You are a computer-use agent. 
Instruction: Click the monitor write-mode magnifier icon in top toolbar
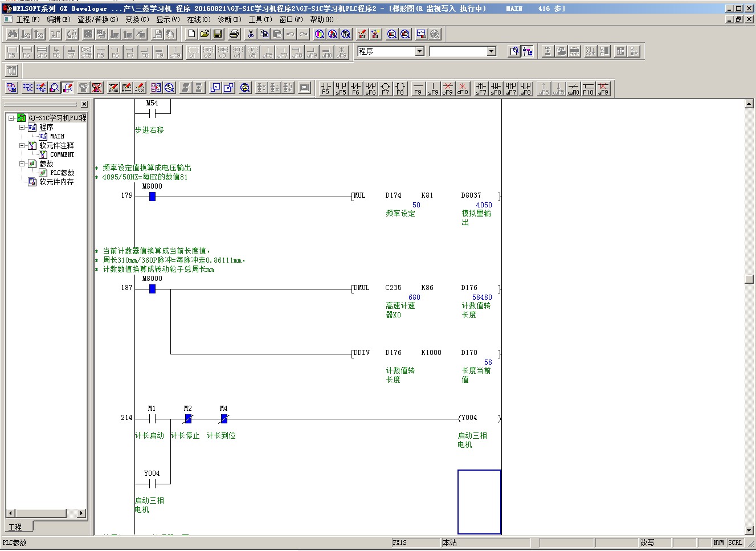click(x=405, y=34)
